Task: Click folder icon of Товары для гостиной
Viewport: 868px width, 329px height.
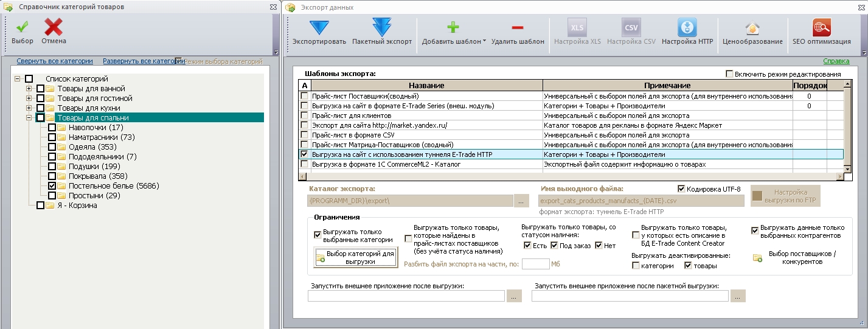Action: [50, 99]
